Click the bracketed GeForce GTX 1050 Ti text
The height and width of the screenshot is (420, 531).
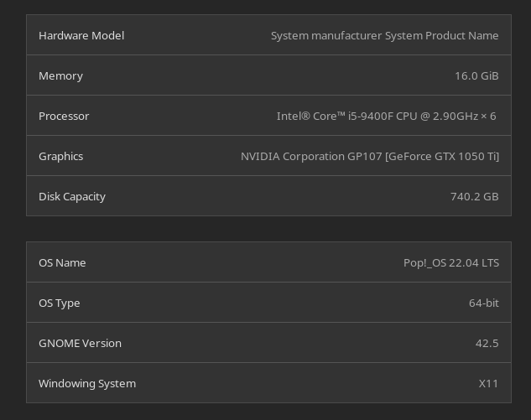pos(442,156)
